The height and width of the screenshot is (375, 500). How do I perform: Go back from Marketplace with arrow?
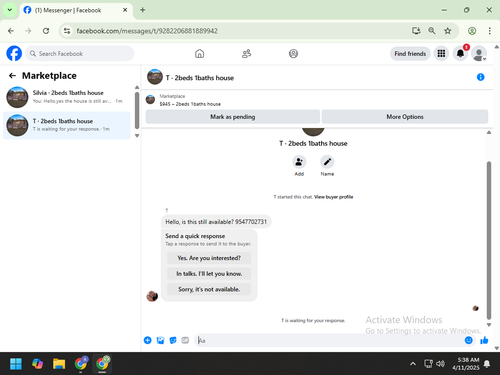click(12, 76)
